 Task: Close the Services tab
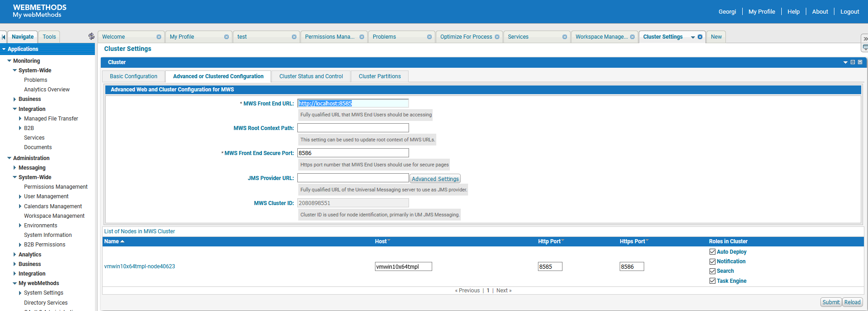(x=565, y=37)
